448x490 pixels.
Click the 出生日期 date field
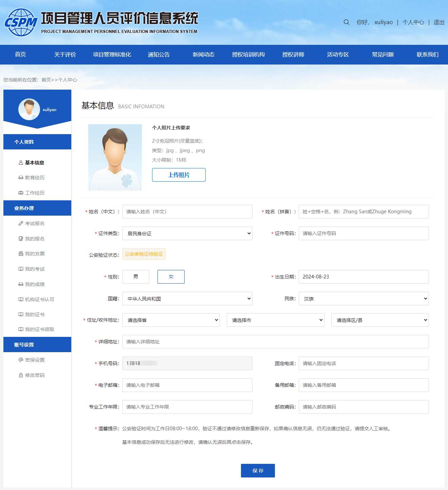coord(363,277)
